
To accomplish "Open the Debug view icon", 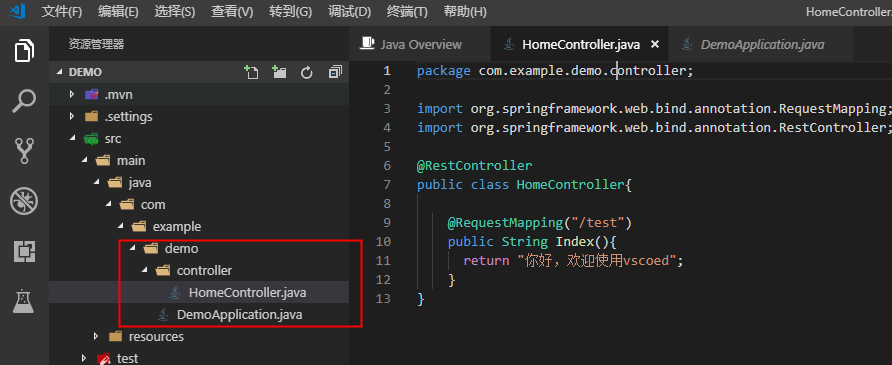I will pyautogui.click(x=24, y=201).
